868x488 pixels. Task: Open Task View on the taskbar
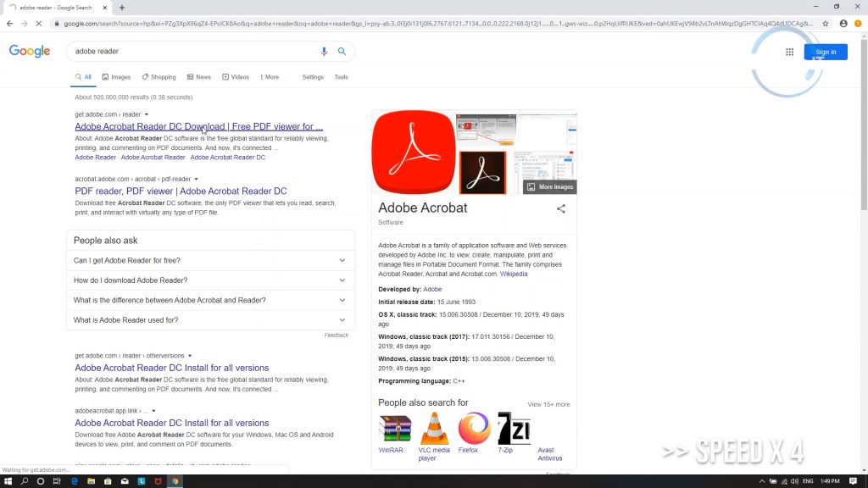[x=57, y=481]
